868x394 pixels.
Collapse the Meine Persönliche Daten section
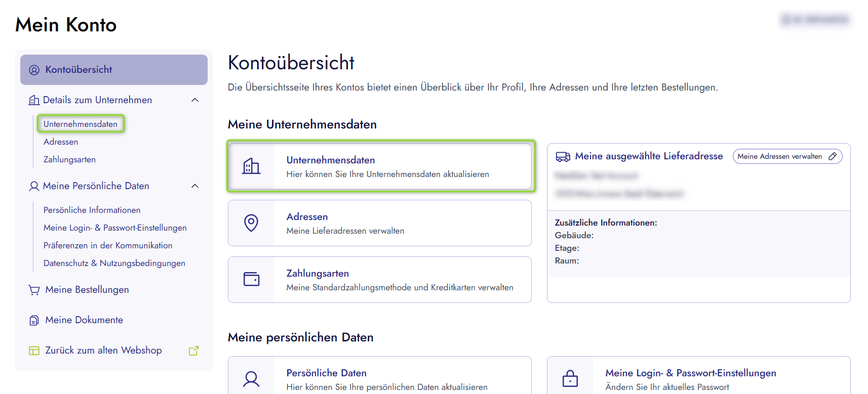pyautogui.click(x=195, y=186)
